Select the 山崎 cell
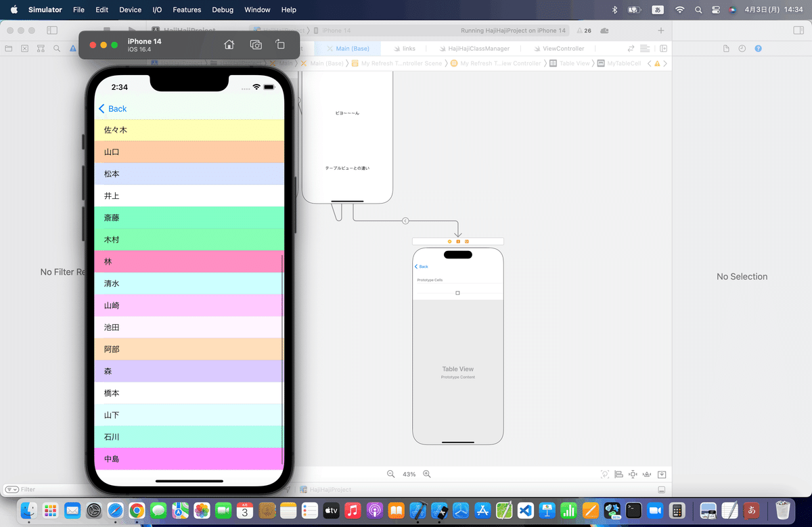The width and height of the screenshot is (812, 527). click(189, 305)
